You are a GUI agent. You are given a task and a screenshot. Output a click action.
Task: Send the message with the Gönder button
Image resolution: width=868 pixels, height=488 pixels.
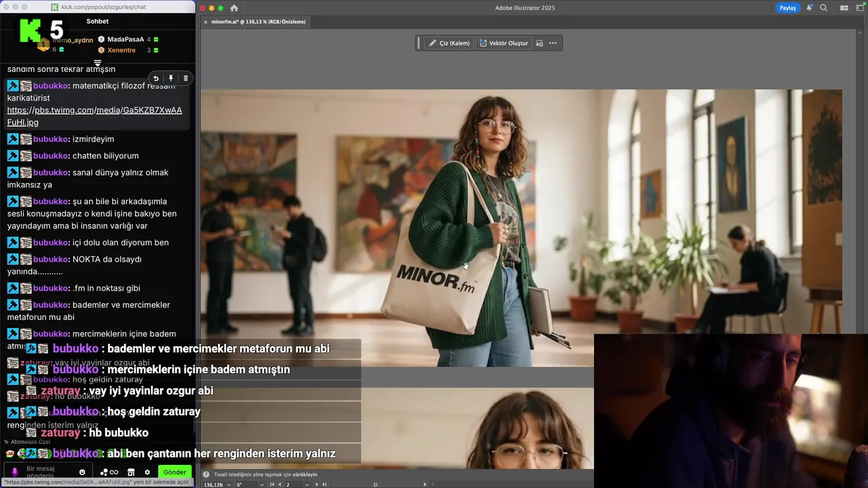[174, 472]
